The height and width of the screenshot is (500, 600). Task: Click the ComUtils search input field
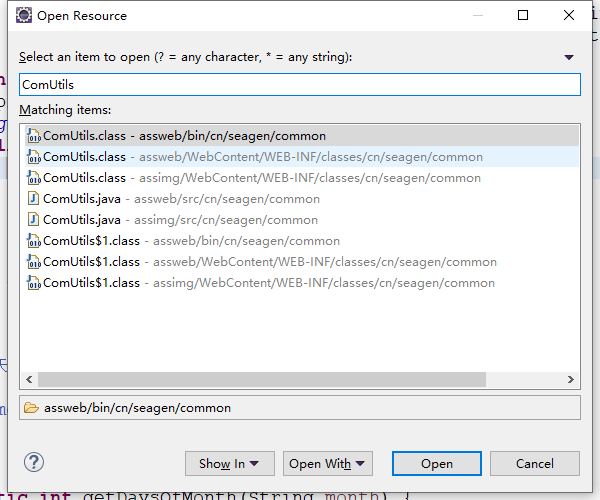[x=300, y=85]
